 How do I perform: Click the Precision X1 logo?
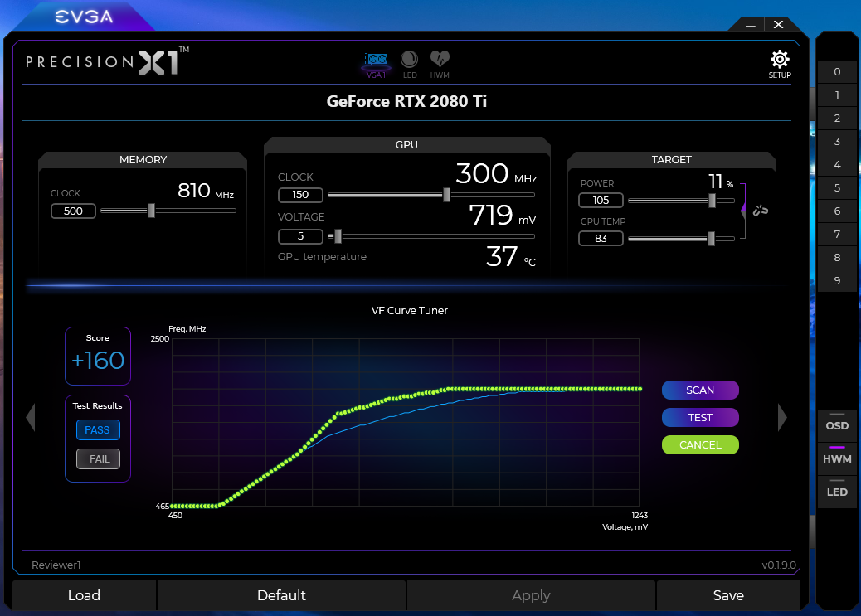pos(108,61)
